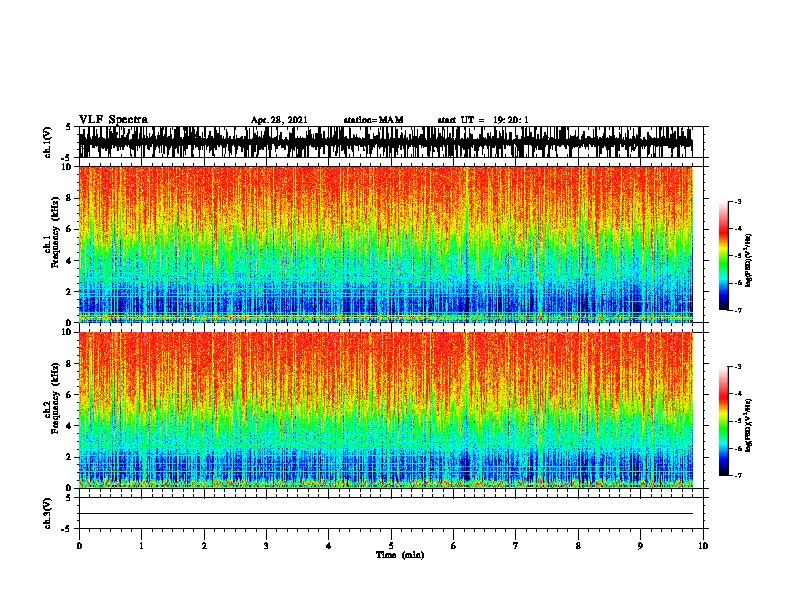Click the flat line in the ch.3(V) panel
This screenshot has height=612, width=792.
point(386,514)
